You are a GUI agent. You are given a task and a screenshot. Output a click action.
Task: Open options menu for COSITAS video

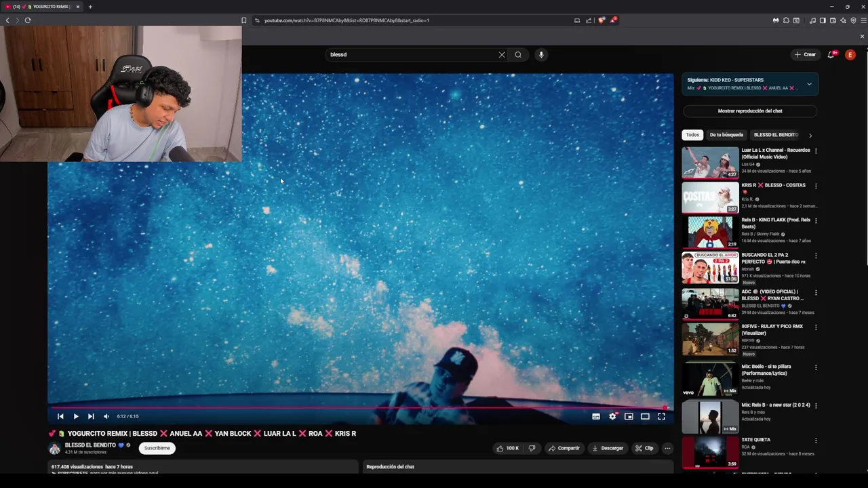pos(816,186)
